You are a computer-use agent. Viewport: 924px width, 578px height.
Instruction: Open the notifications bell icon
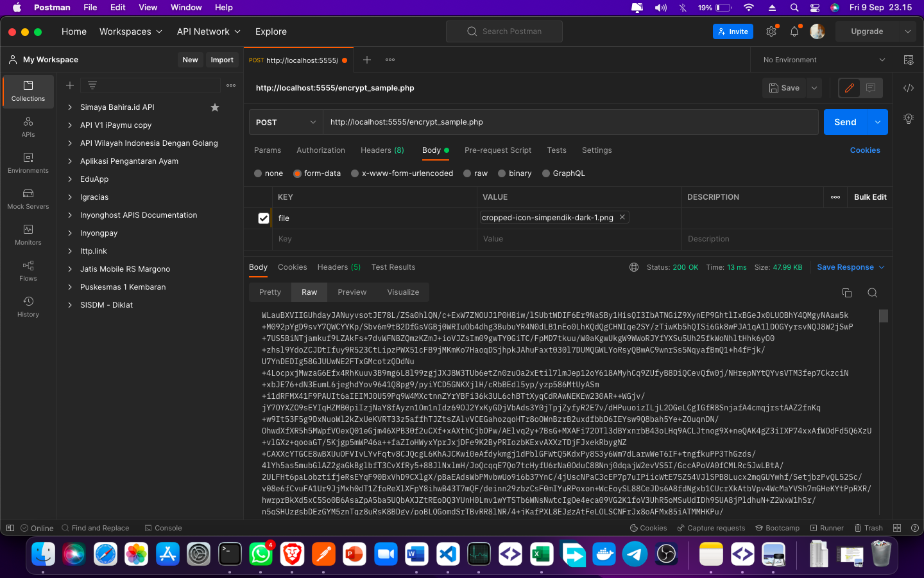[794, 31]
